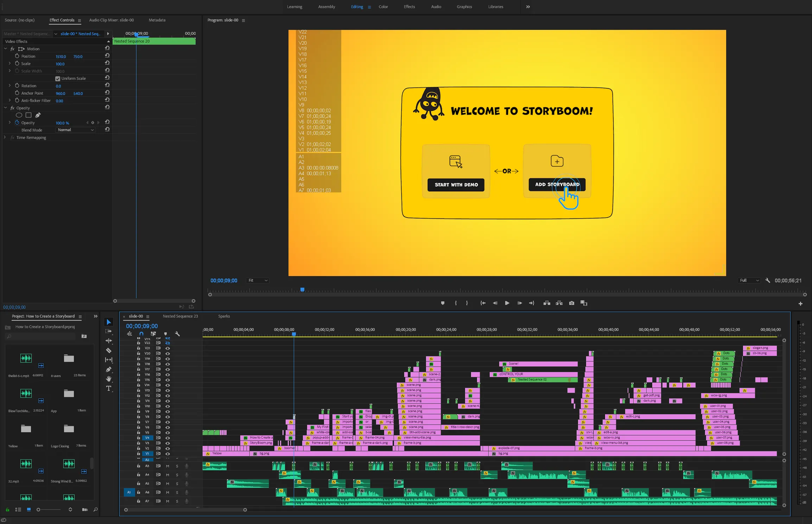Select the Track Select Forward tool
This screenshot has width=812, height=524.
coord(109,331)
